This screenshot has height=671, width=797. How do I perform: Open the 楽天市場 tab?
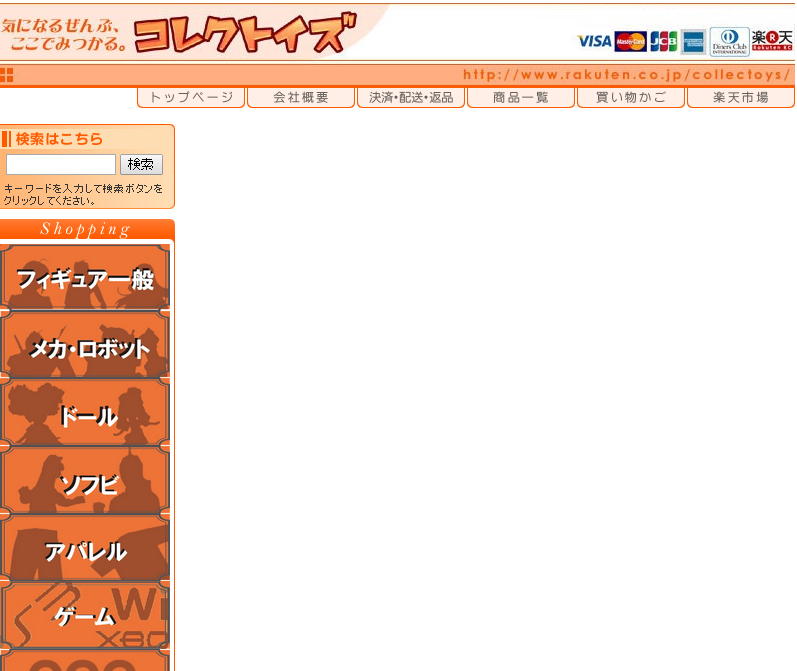pyautogui.click(x=741, y=98)
